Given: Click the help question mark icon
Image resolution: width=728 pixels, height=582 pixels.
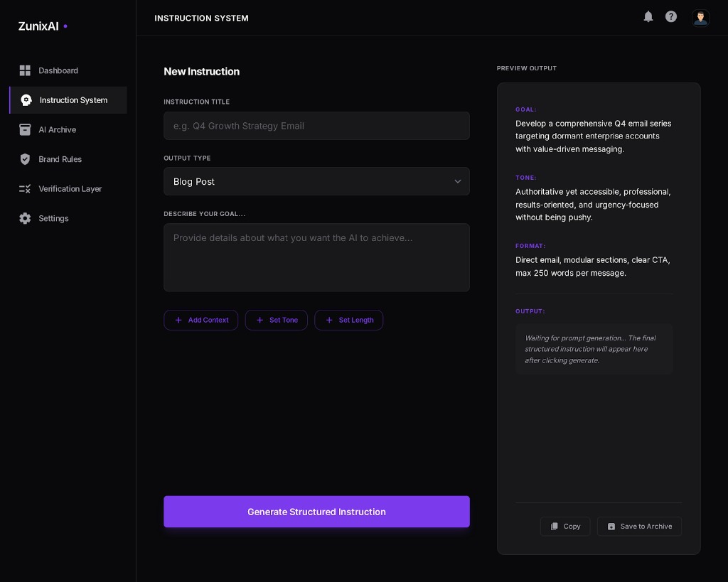Looking at the screenshot, I should point(671,17).
